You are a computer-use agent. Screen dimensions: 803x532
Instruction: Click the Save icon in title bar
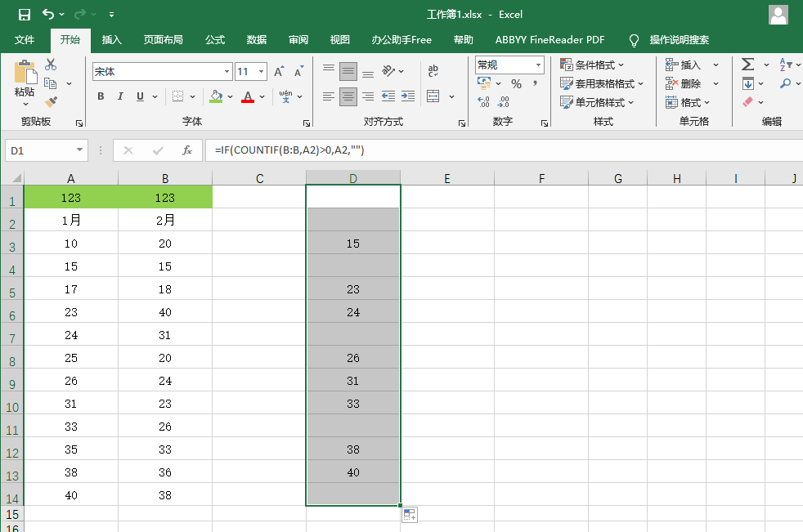tap(24, 15)
